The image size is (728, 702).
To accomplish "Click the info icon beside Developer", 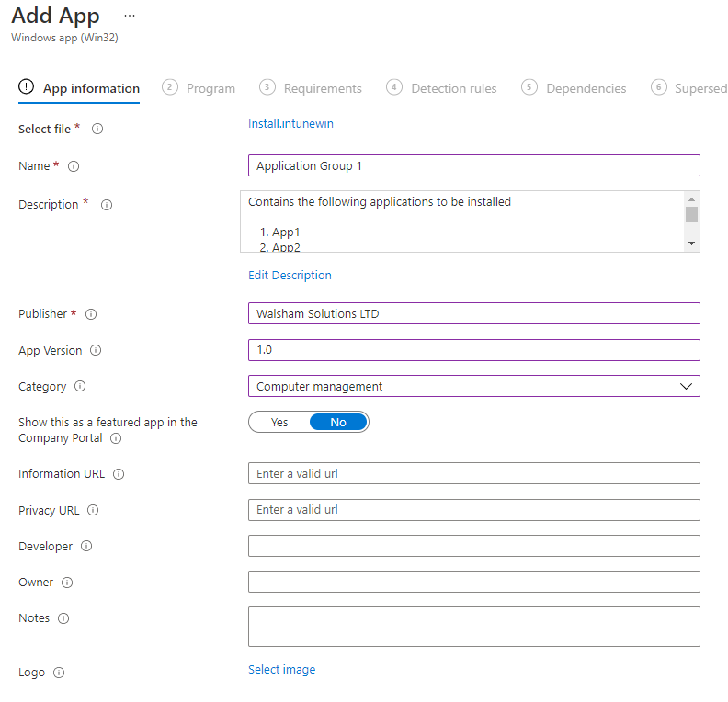I will 86,546.
